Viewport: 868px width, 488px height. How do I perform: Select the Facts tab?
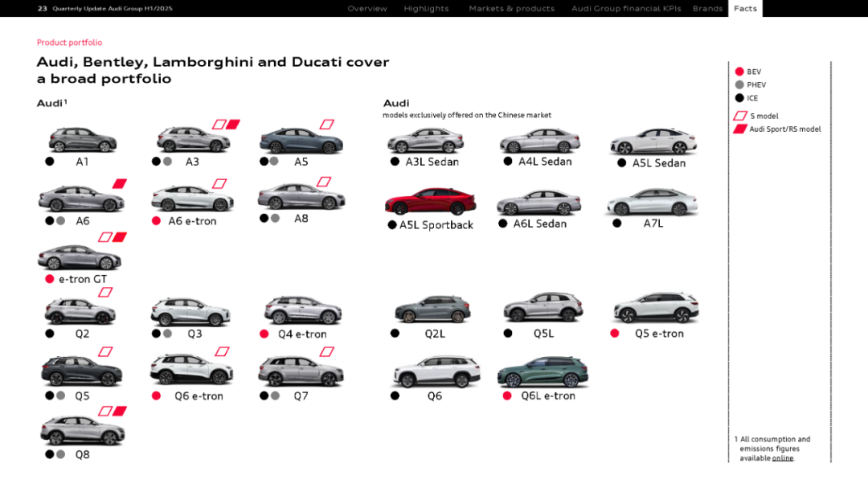click(x=745, y=9)
